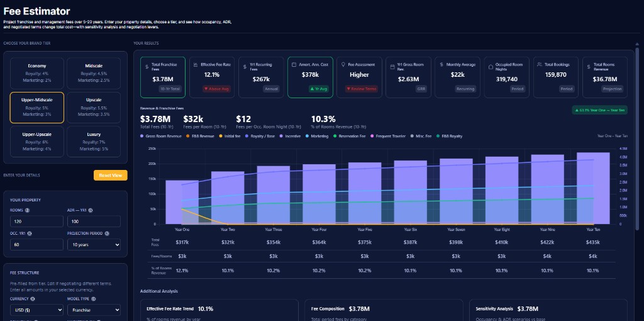
Task: Click the Yr Avg badge
Action: pos(319,89)
